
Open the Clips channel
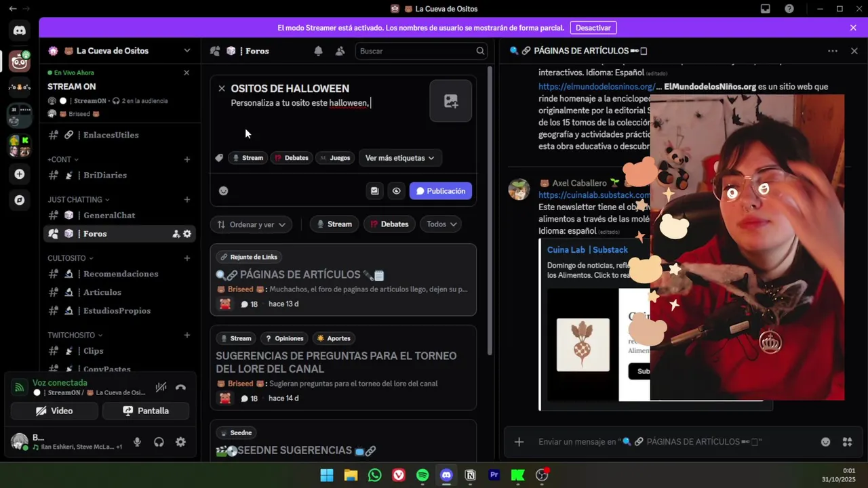point(119,351)
